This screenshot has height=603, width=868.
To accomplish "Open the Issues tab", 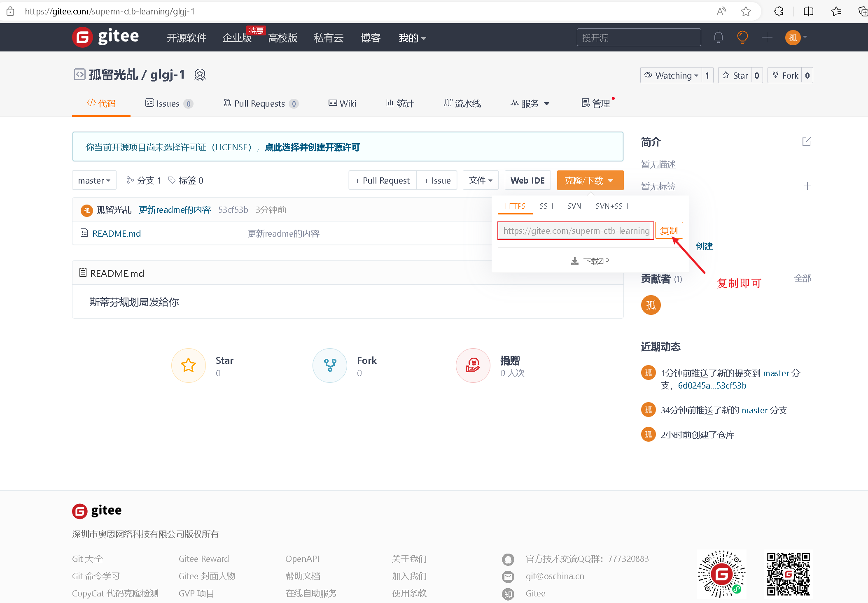I will tap(169, 103).
